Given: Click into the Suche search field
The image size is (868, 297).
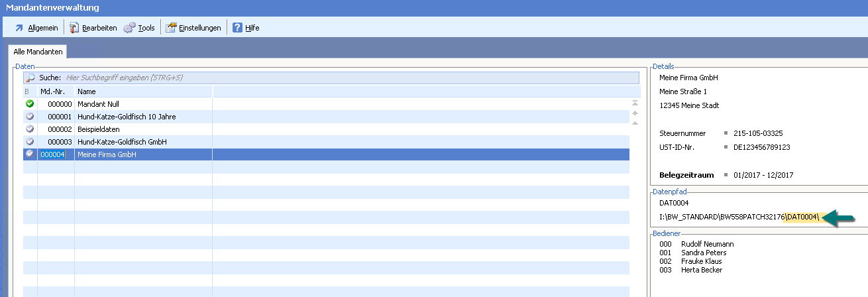Looking at the screenshot, I should click(x=331, y=78).
